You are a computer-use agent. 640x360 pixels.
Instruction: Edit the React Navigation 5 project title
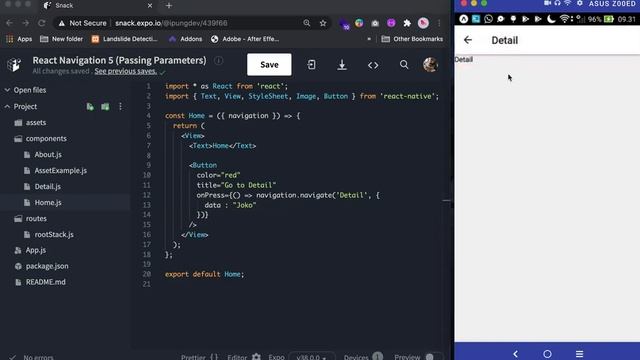(119, 60)
